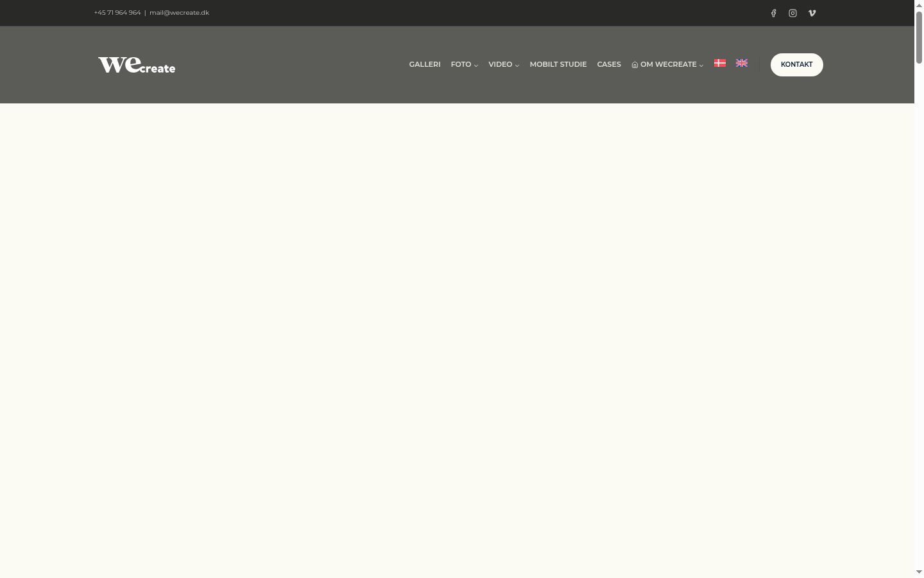Screen dimensions: 924x578
Task: Open the FOTO menu item
Action: click(x=461, y=64)
